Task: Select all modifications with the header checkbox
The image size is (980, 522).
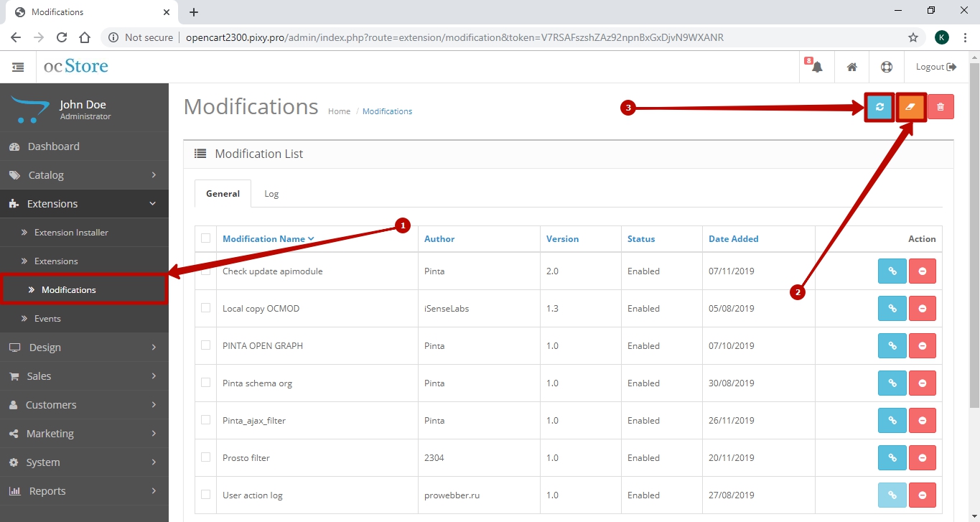Action: tap(206, 238)
